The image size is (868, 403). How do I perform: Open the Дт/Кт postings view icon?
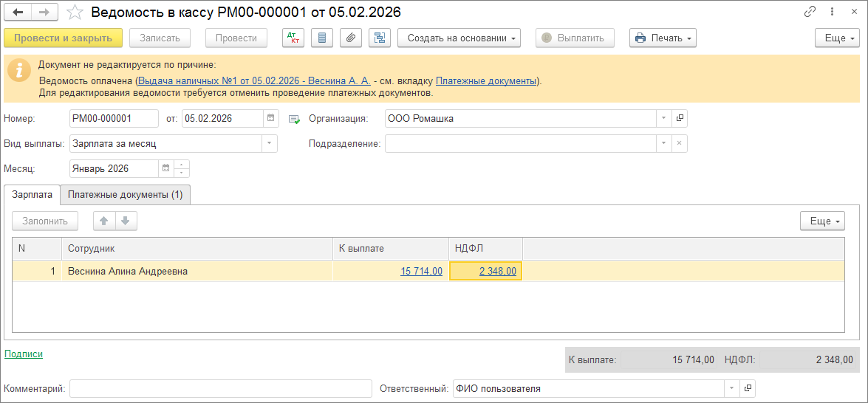(x=293, y=38)
